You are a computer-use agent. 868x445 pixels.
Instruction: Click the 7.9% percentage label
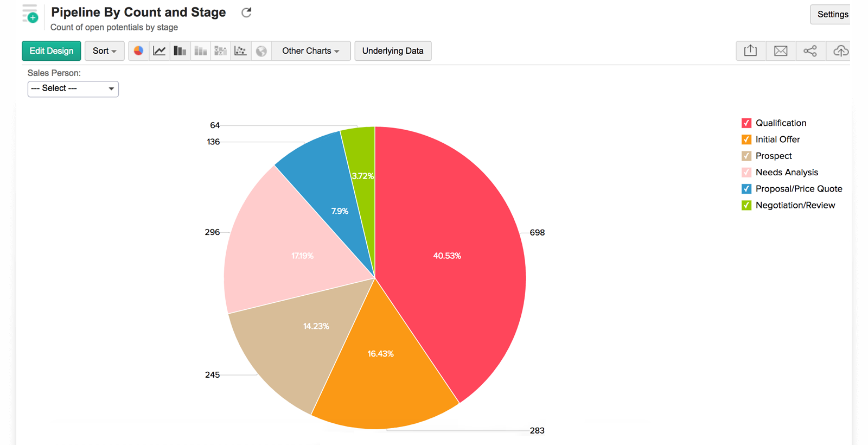tap(340, 211)
